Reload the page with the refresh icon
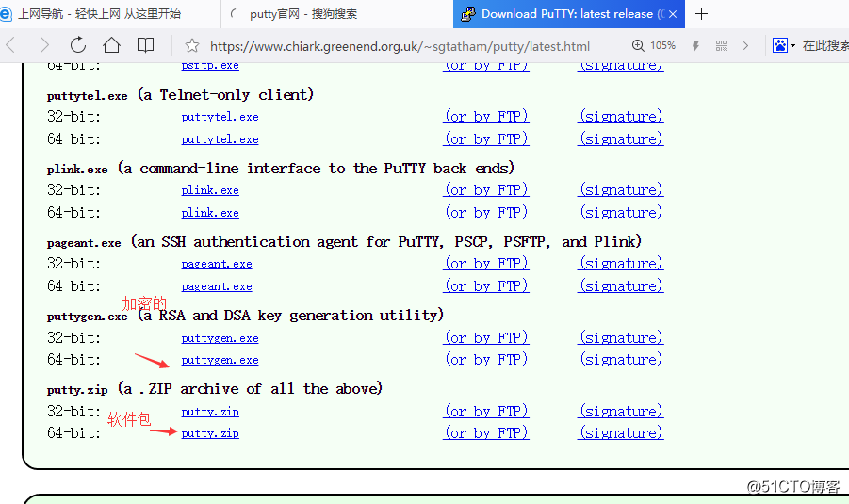Image resolution: width=849 pixels, height=504 pixels. 78,45
